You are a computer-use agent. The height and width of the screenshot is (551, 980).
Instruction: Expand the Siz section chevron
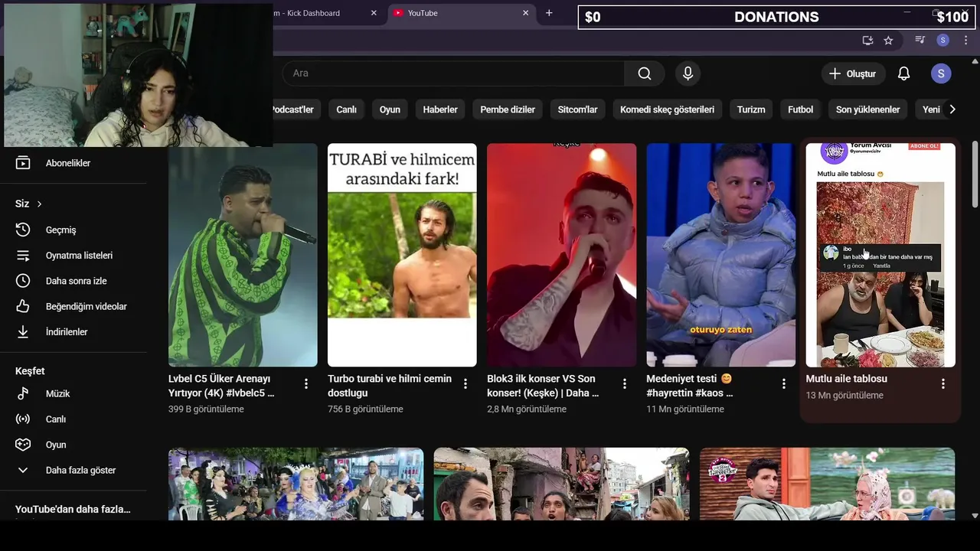[39, 204]
